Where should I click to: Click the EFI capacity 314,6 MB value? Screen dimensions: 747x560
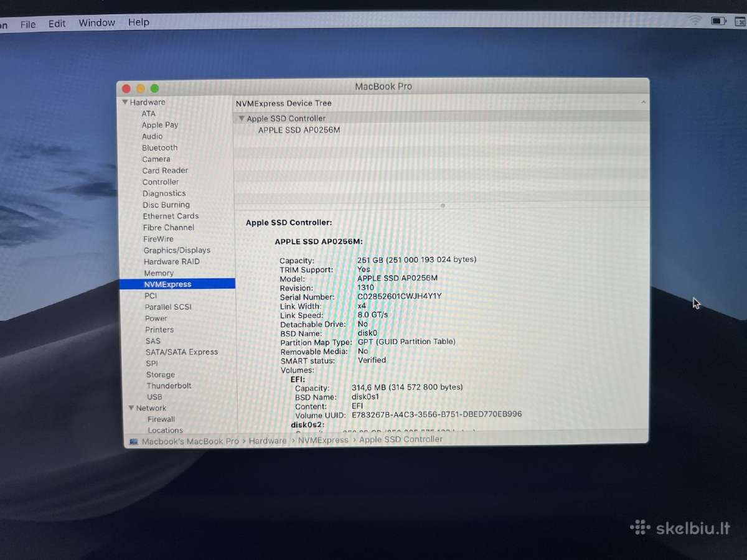tap(407, 387)
